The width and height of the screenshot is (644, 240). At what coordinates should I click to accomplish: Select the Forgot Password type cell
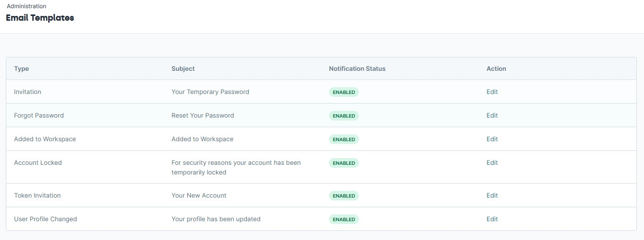coord(39,115)
